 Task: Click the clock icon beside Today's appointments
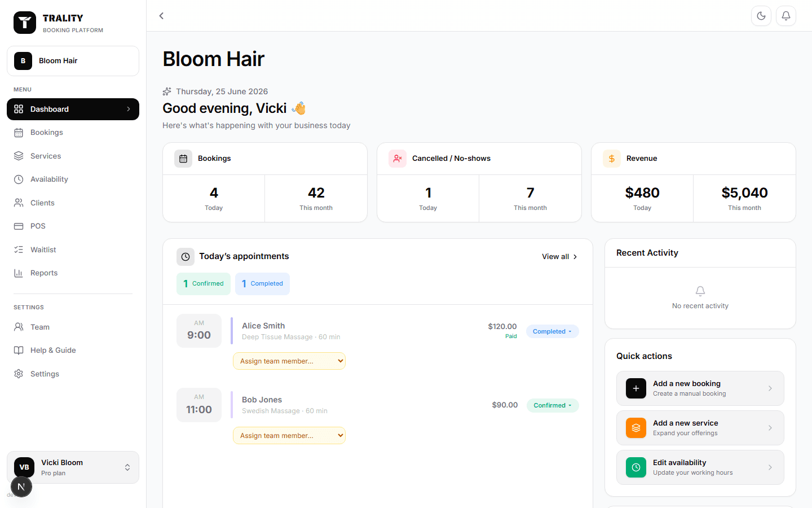tap(186, 257)
